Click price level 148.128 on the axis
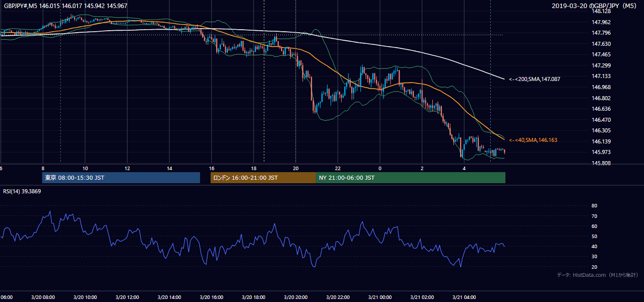644x302 pixels. point(601,12)
